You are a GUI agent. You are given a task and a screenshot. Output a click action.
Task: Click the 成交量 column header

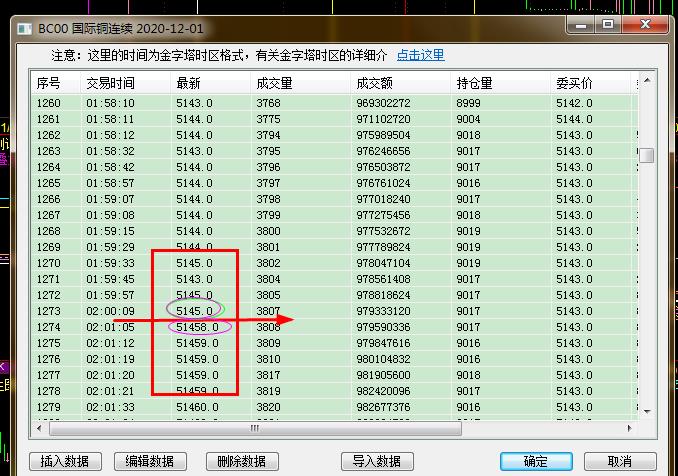[301, 83]
